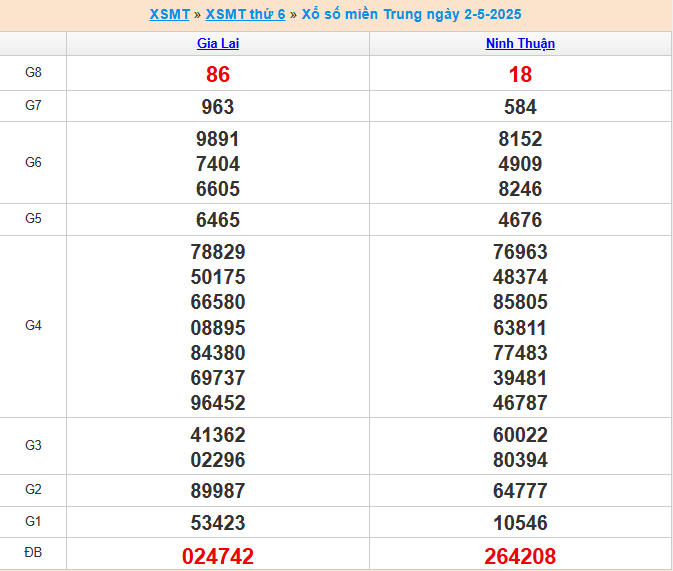Click the G3 number 02296
This screenshot has height=571, width=673.
(218, 460)
